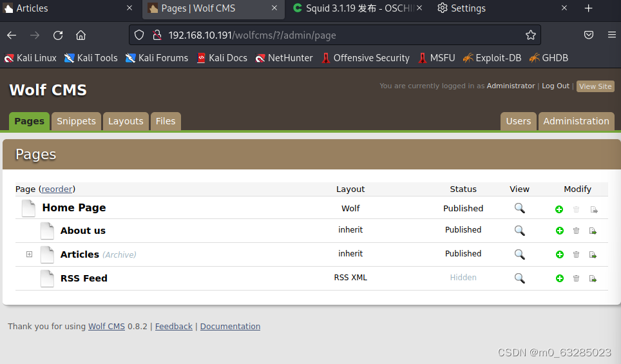Add child page under Home Page
Screen dimensions: 621x364
point(559,209)
